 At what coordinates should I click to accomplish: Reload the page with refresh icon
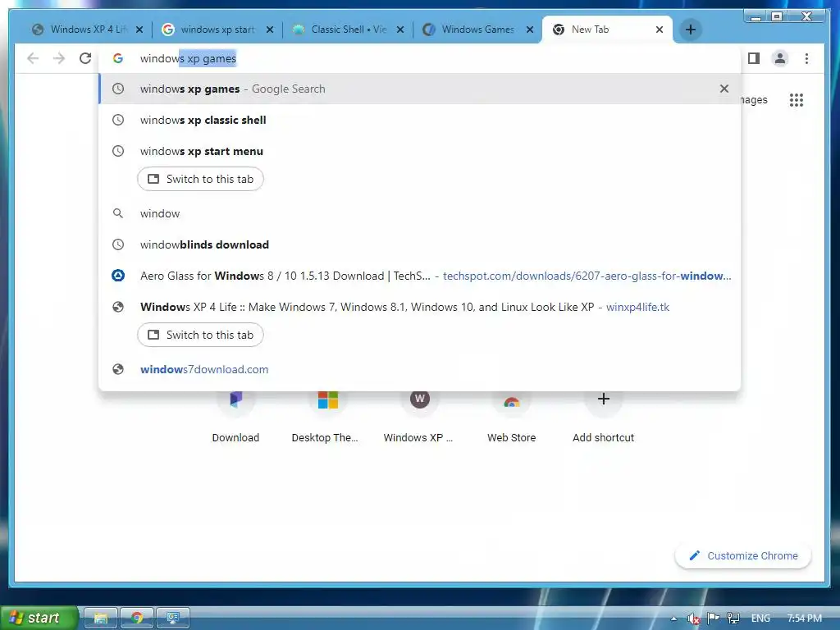[85, 58]
